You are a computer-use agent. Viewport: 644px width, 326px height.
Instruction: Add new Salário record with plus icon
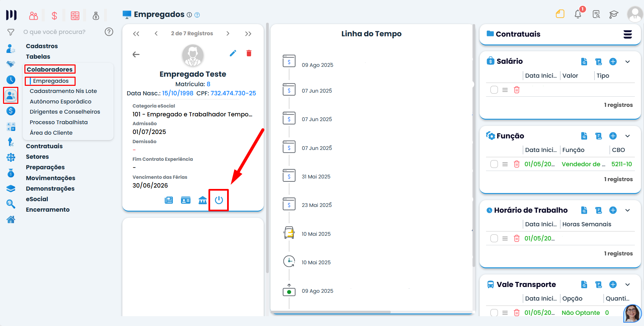click(x=613, y=62)
